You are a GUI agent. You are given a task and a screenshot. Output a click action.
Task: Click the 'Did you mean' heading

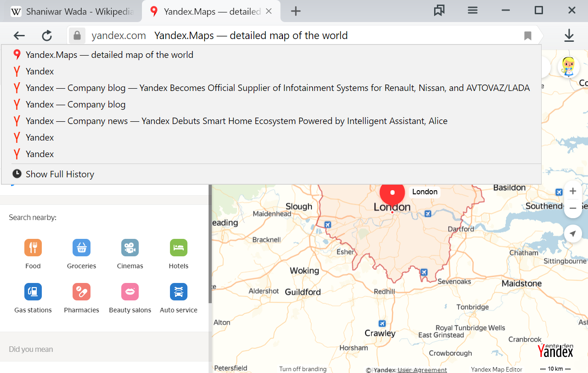31,349
